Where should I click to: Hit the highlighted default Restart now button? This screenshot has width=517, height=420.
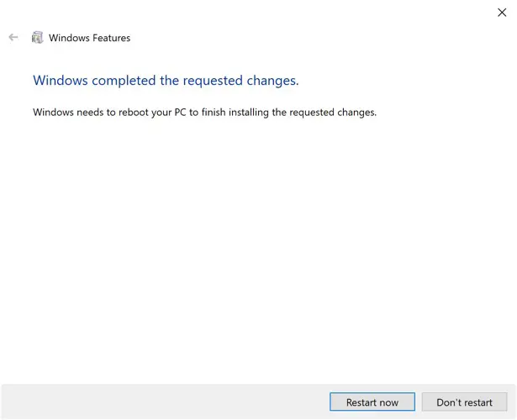click(x=372, y=402)
